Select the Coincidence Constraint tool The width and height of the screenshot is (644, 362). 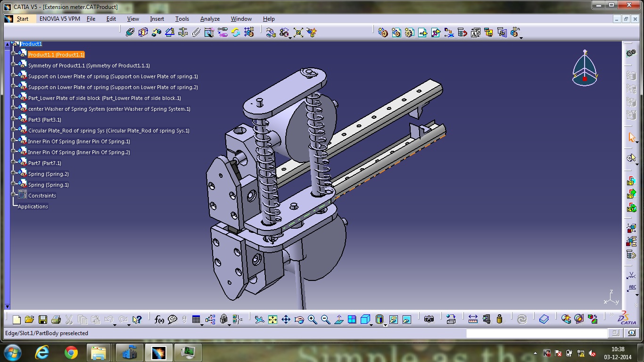[x=130, y=32]
